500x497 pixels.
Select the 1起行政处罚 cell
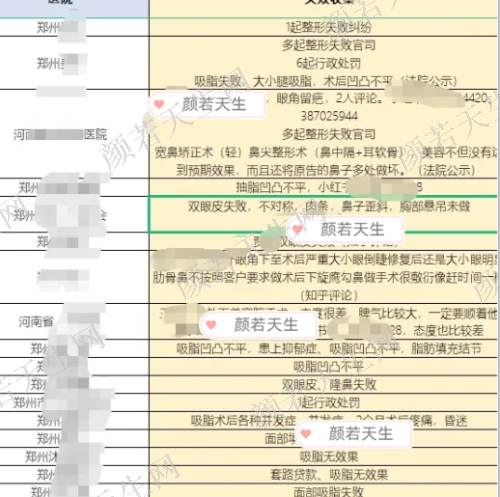click(324, 403)
